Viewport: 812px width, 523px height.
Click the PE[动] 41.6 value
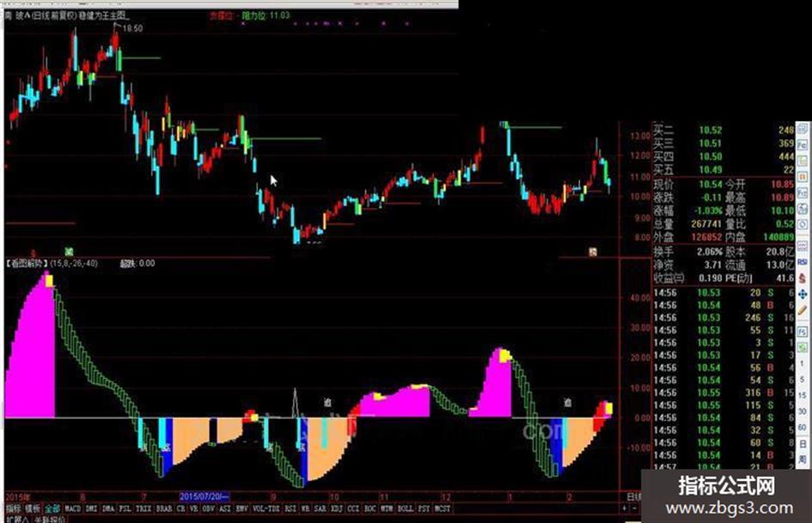(x=785, y=278)
